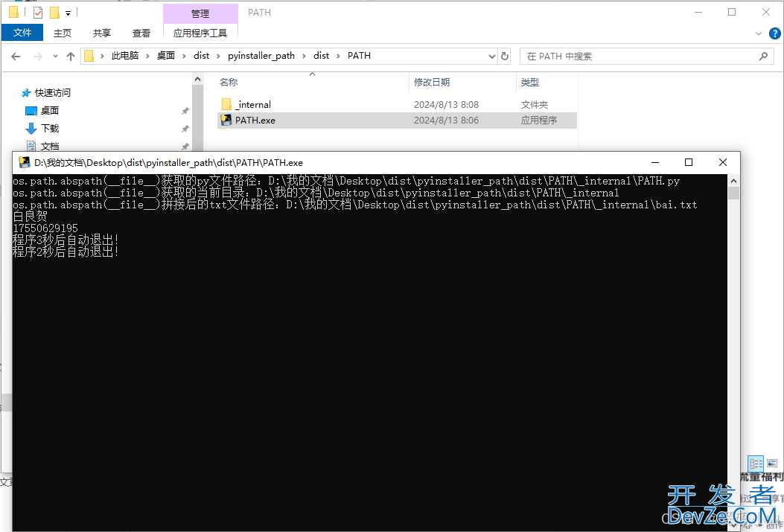
Task: Click the pyinstaller_path breadcrumb
Action: pyautogui.click(x=261, y=56)
